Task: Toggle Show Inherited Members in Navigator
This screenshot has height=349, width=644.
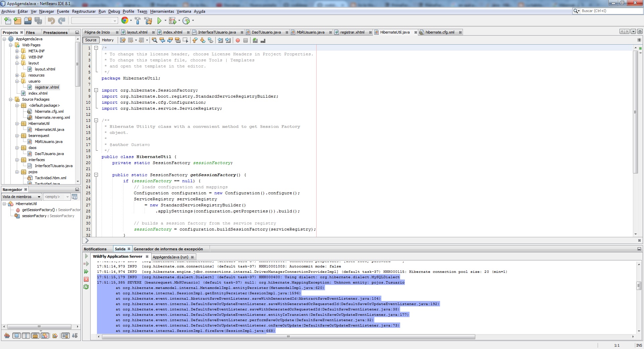Action: coord(7,336)
